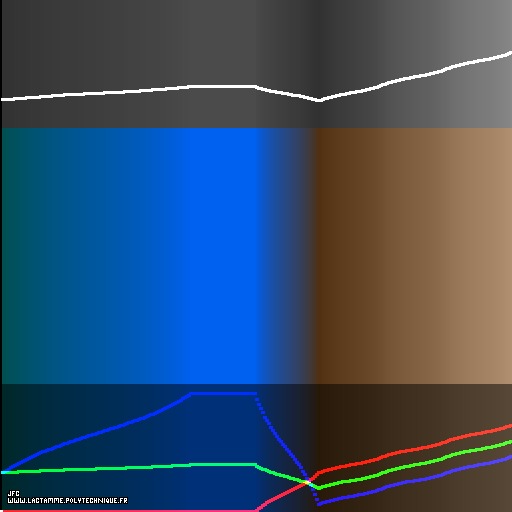
Task: Pick the dark teal color at band's left edge
Action: tap(10, 256)
